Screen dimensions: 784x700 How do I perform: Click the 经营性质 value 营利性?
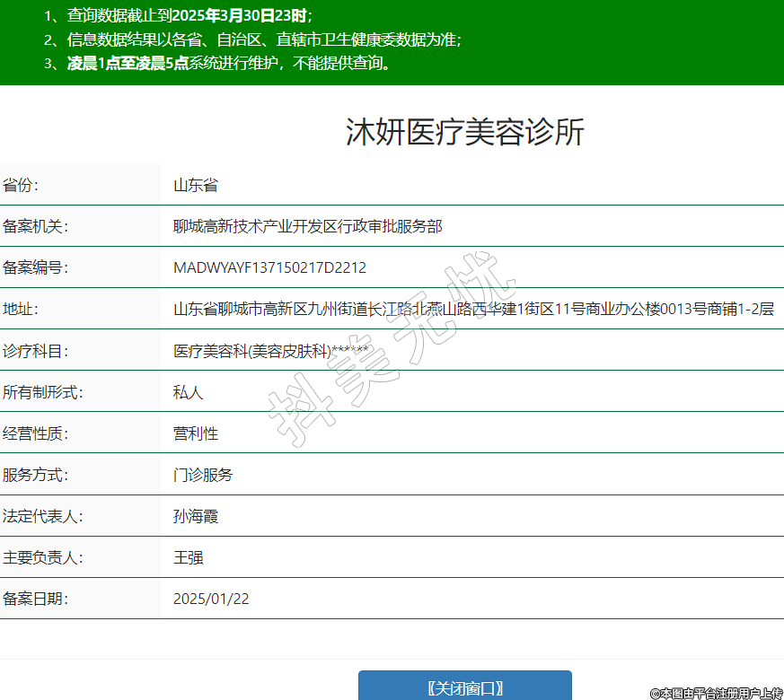(196, 433)
